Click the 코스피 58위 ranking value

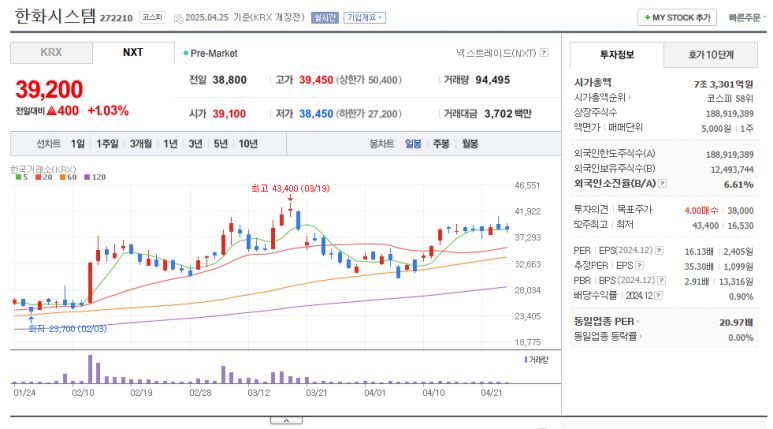click(730, 99)
